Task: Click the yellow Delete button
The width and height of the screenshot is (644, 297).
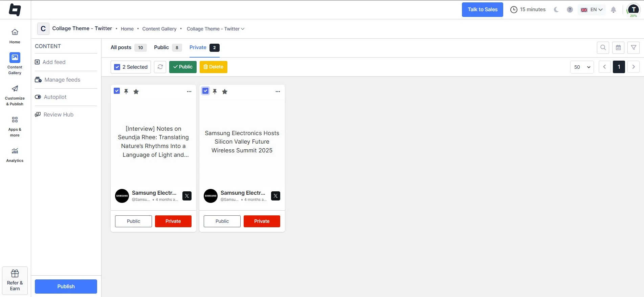Action: [214, 67]
